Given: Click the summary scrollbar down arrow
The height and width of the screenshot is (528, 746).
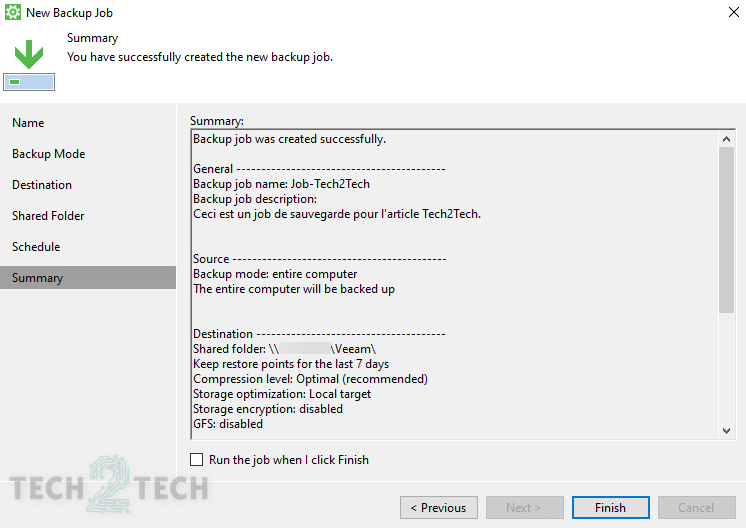Looking at the screenshot, I should click(x=727, y=430).
